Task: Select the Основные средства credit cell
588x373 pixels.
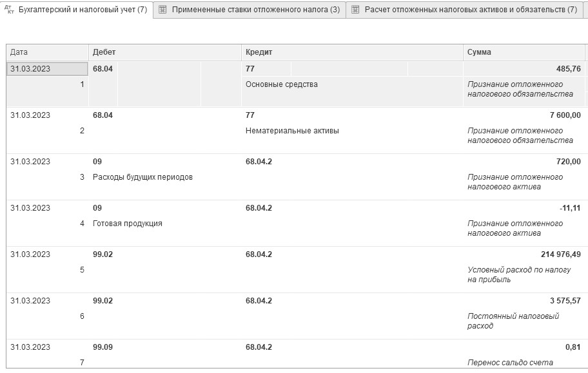Action: point(282,84)
